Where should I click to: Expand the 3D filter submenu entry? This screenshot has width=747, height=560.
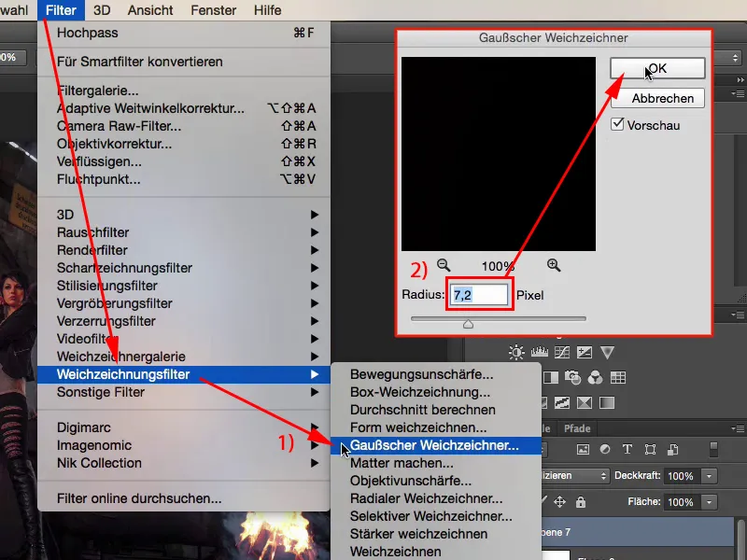click(x=184, y=215)
